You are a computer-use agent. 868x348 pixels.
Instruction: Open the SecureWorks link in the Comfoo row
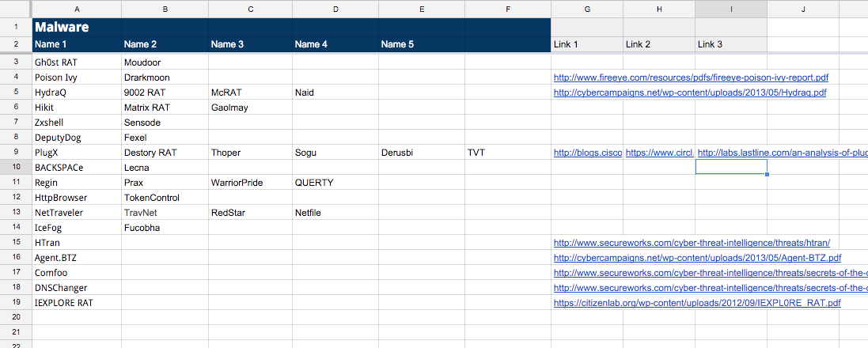711,273
